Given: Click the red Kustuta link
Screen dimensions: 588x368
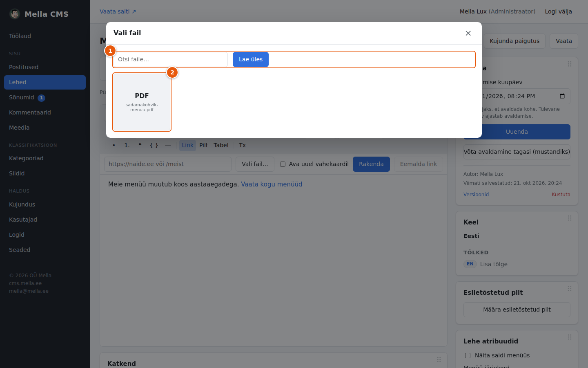Looking at the screenshot, I should [x=561, y=195].
